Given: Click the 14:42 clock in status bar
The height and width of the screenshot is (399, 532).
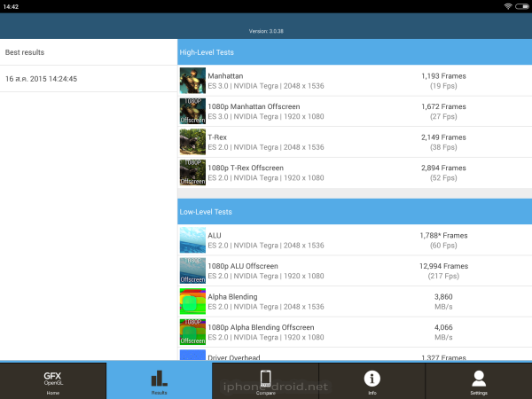Looking at the screenshot, I should [x=11, y=6].
